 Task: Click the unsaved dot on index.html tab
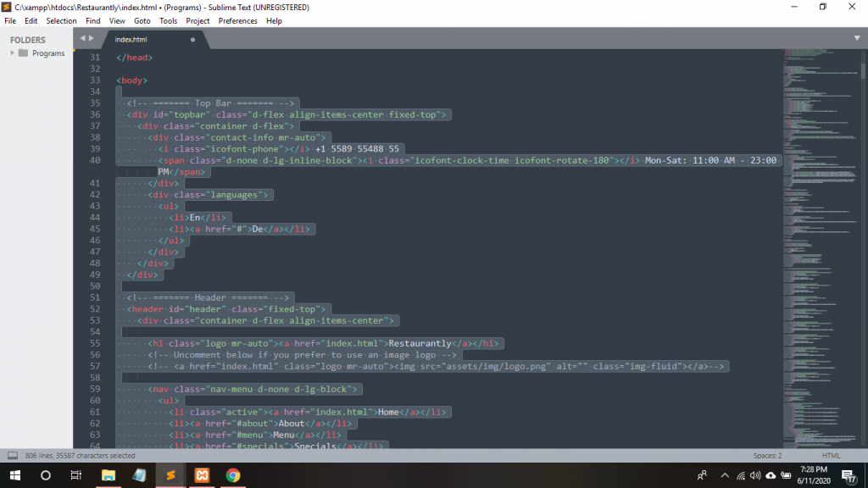[x=193, y=39]
